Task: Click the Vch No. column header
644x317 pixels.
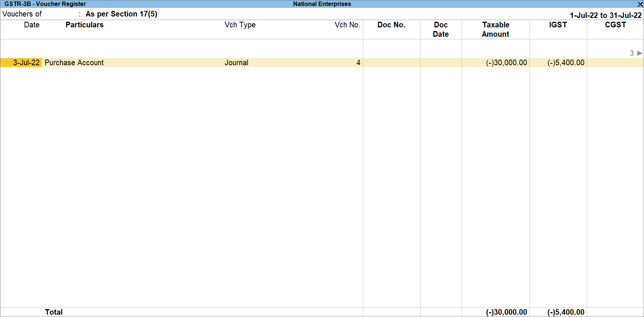Action: (x=347, y=25)
